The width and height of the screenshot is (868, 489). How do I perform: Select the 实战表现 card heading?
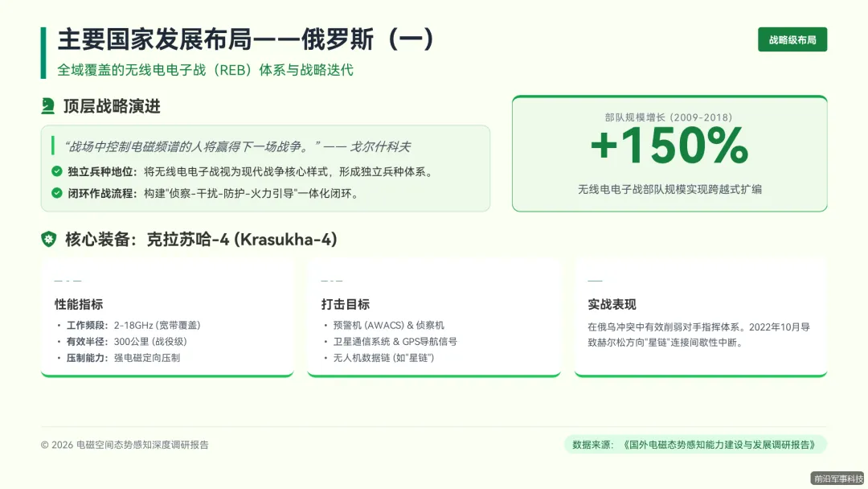tap(612, 305)
